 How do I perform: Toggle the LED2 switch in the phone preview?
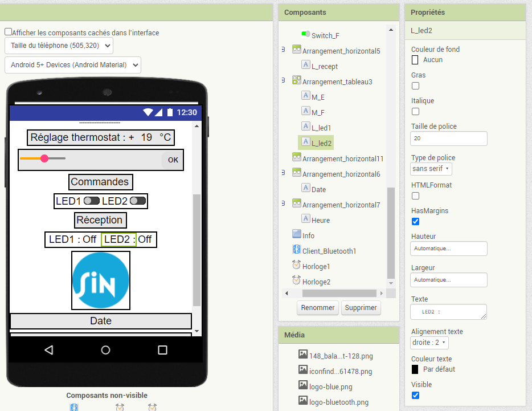138,201
